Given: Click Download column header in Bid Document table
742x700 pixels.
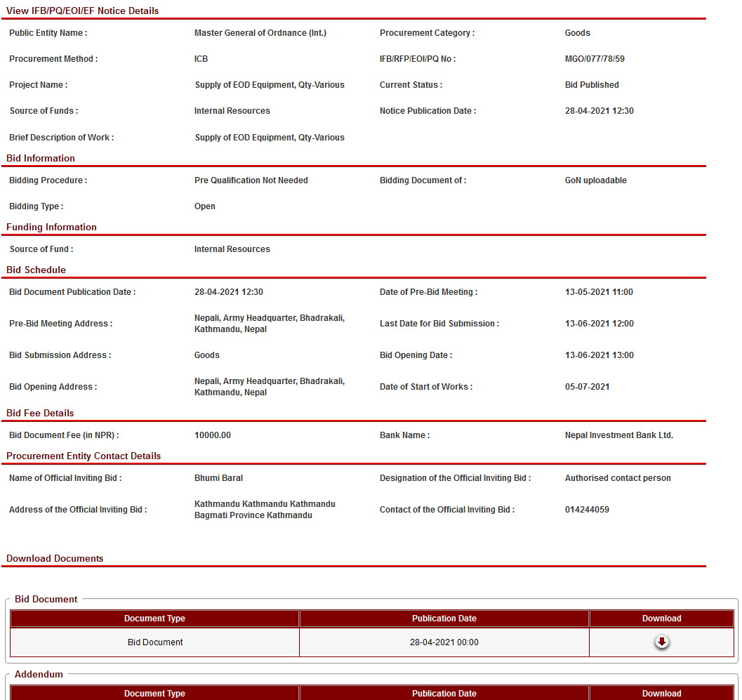Looking at the screenshot, I should coord(661,619).
